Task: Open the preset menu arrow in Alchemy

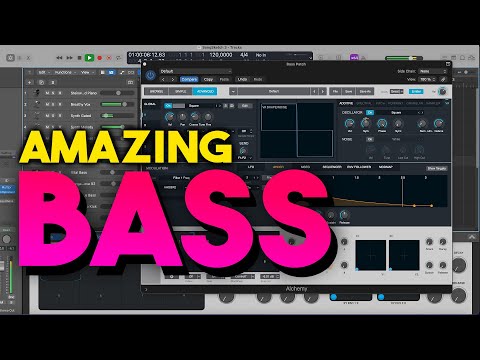Action: click(x=233, y=91)
